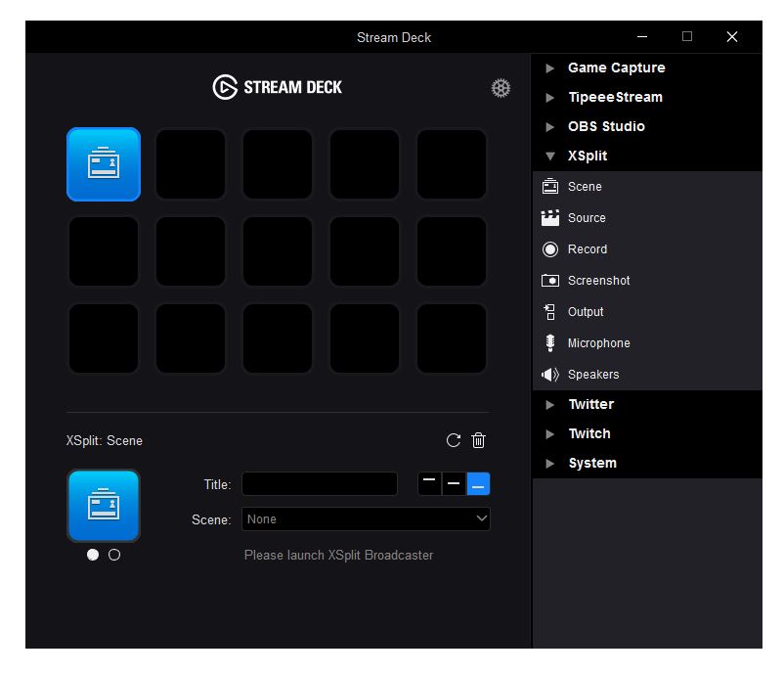The height and width of the screenshot is (675, 784).
Task: Open Stream Deck settings gear
Action: click(501, 88)
